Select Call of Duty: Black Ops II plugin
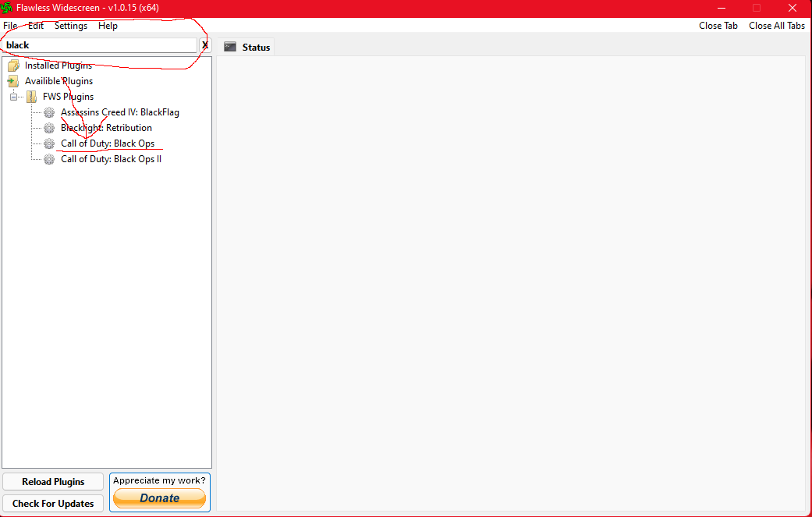The width and height of the screenshot is (812, 517). tap(112, 159)
